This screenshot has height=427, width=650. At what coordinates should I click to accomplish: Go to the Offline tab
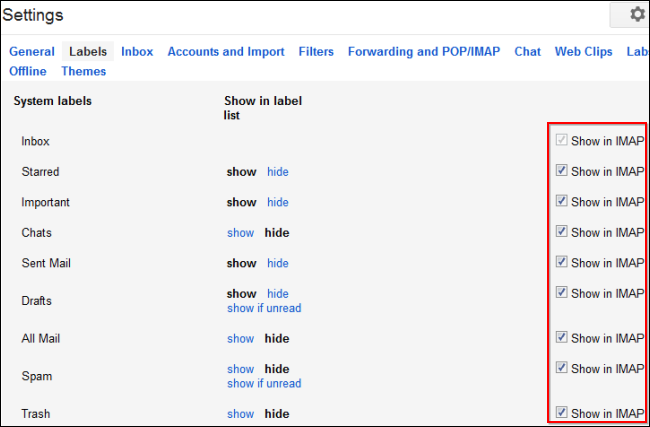pyautogui.click(x=28, y=71)
